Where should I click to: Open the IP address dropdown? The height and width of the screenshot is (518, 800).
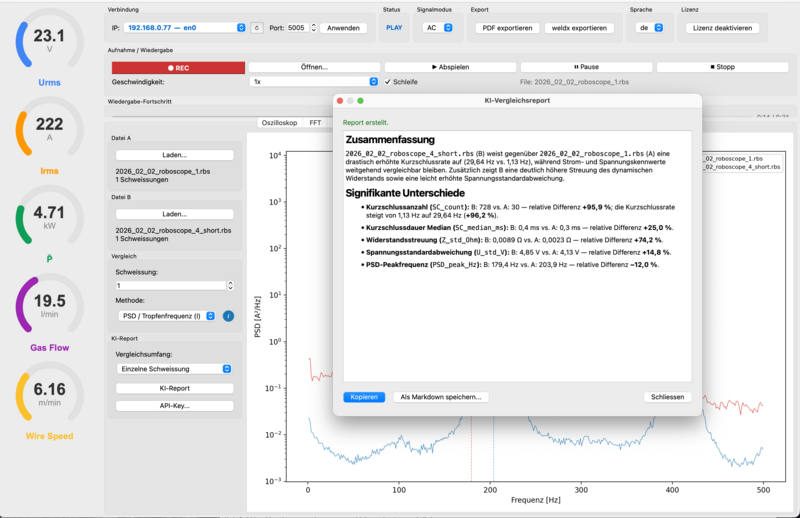coord(185,28)
